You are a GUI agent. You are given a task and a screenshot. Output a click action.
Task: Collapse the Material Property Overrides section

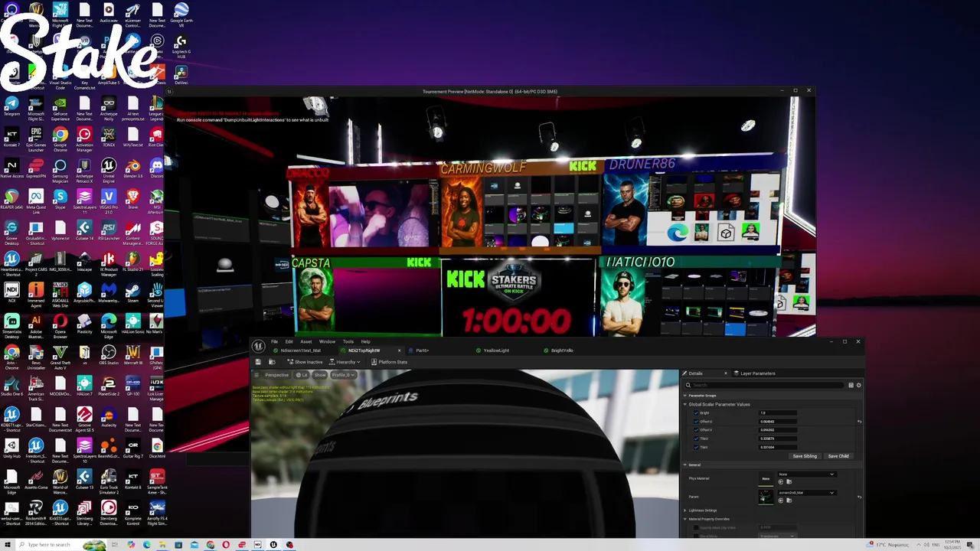click(x=685, y=519)
